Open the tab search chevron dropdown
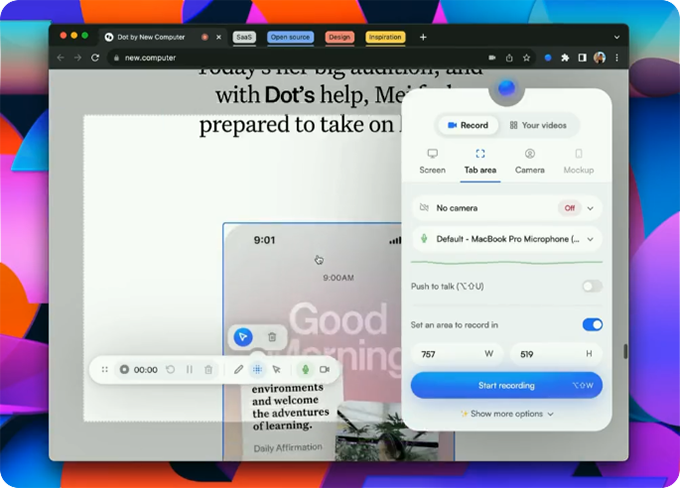This screenshot has width=680, height=488. point(616,37)
